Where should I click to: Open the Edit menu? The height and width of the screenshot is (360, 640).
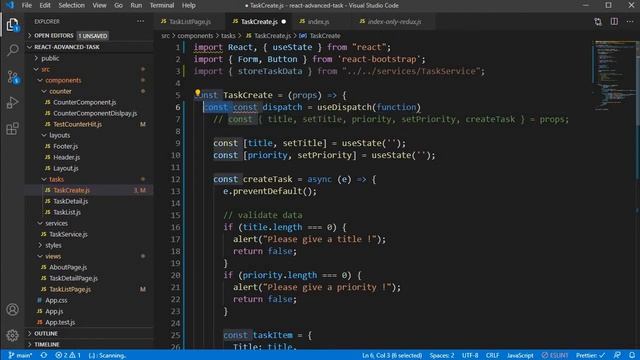[45, 5]
